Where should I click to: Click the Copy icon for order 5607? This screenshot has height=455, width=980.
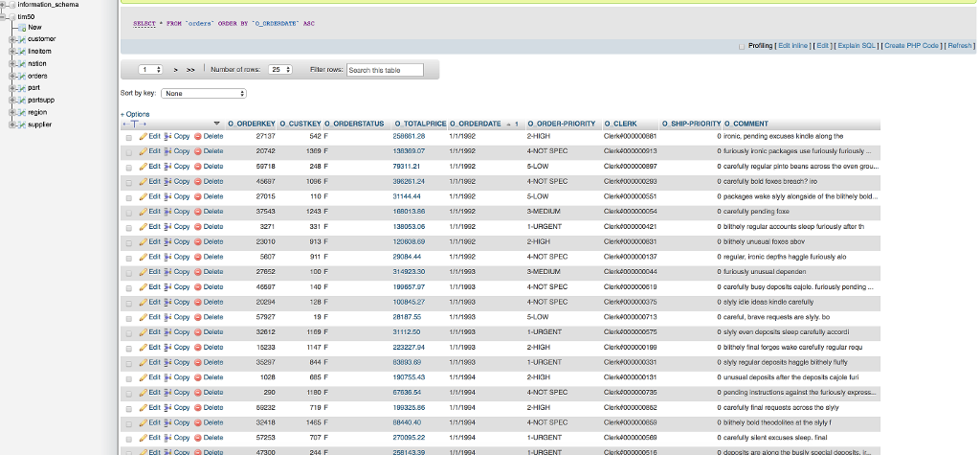[x=167, y=257]
